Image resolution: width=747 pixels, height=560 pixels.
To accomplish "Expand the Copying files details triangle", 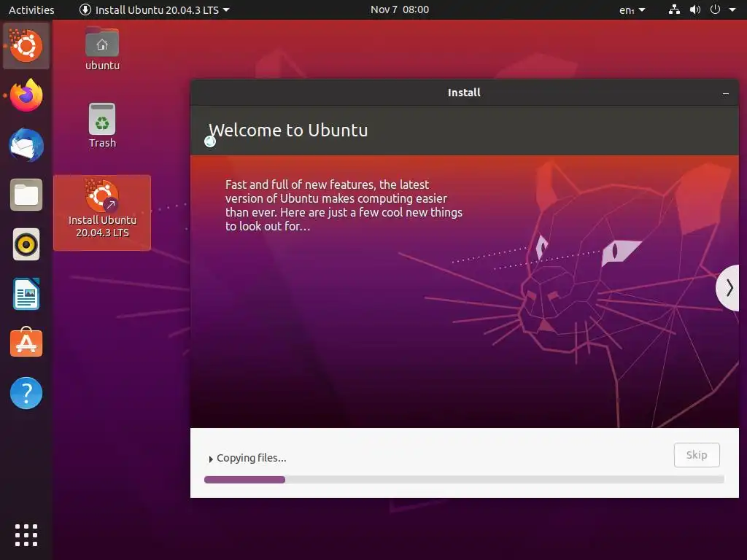I will tap(211, 459).
